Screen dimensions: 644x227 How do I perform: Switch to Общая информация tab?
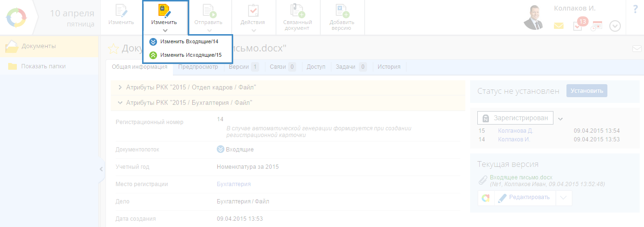pyautogui.click(x=139, y=67)
